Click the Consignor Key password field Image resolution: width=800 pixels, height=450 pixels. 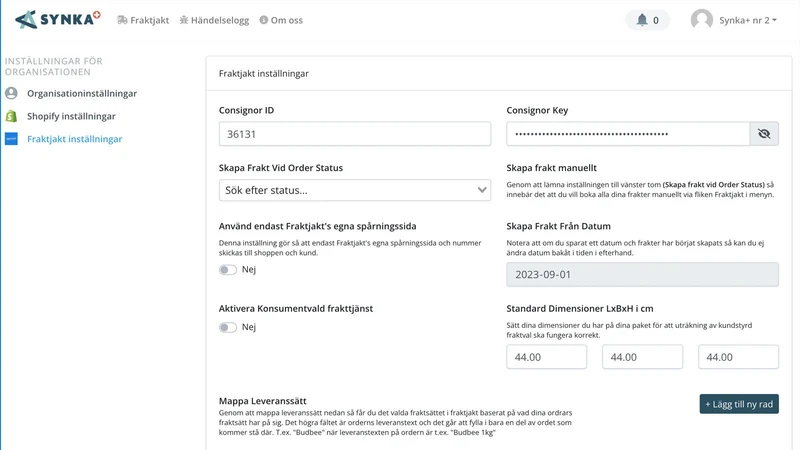[628, 134]
